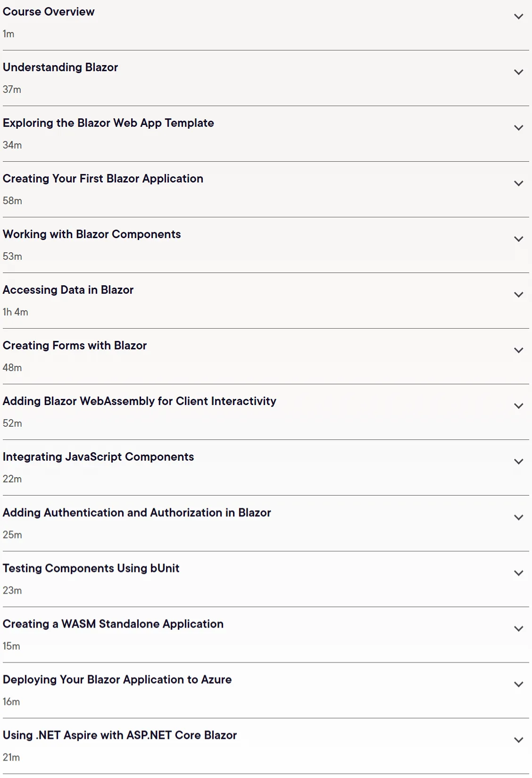532x778 pixels.
Task: Open Creating Forms with Blazor chevron
Action: pos(518,350)
